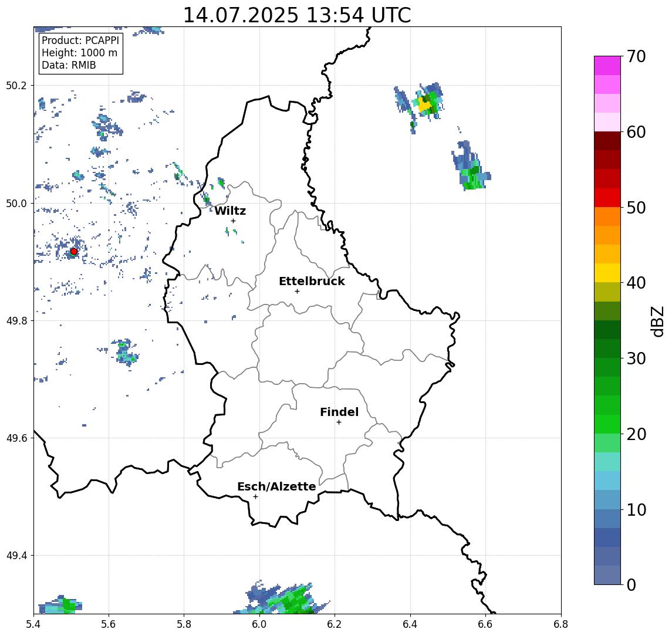Click the 10 tick on colorbar
672x636 pixels.
pos(636,510)
